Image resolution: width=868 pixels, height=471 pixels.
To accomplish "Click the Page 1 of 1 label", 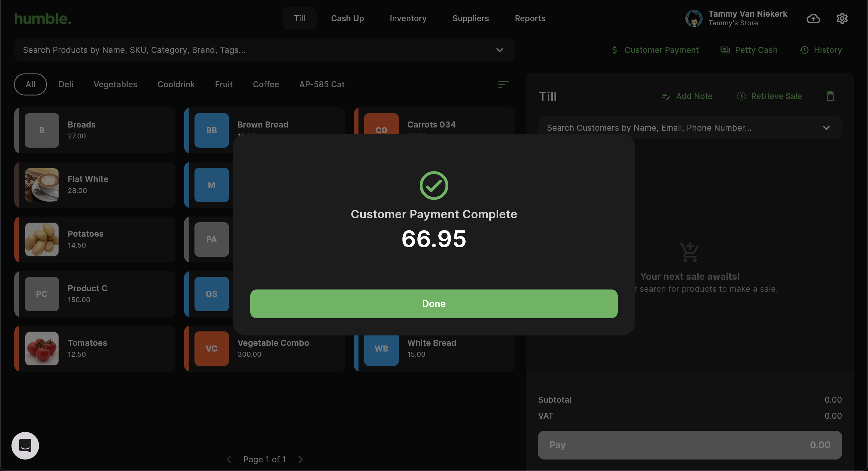I will [x=265, y=459].
